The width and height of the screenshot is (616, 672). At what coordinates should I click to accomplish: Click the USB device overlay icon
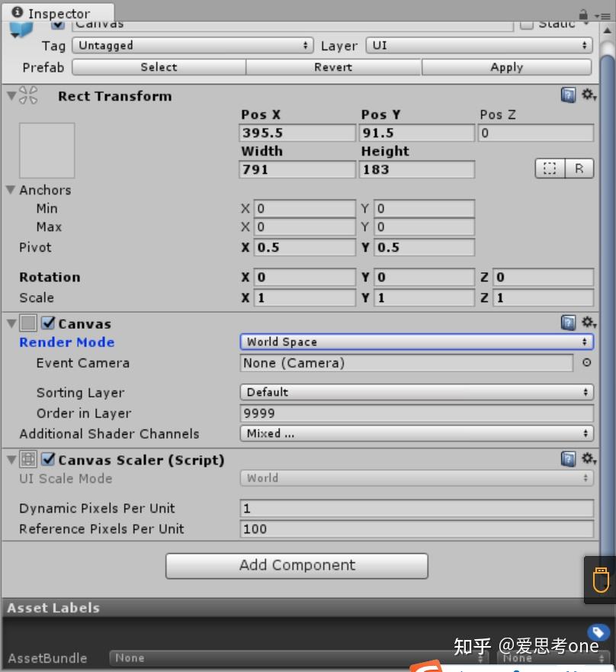click(600, 580)
